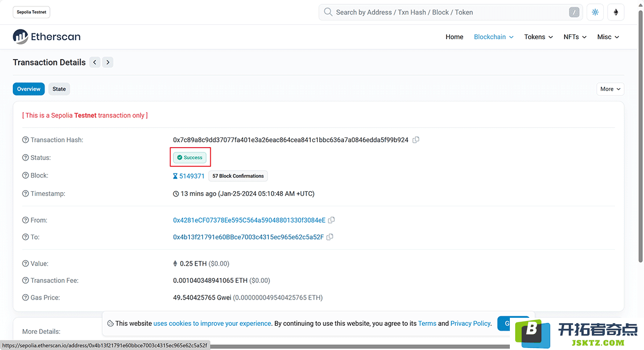This screenshot has height=350, width=644.
Task: Open the Tokens dropdown menu
Action: (538, 37)
